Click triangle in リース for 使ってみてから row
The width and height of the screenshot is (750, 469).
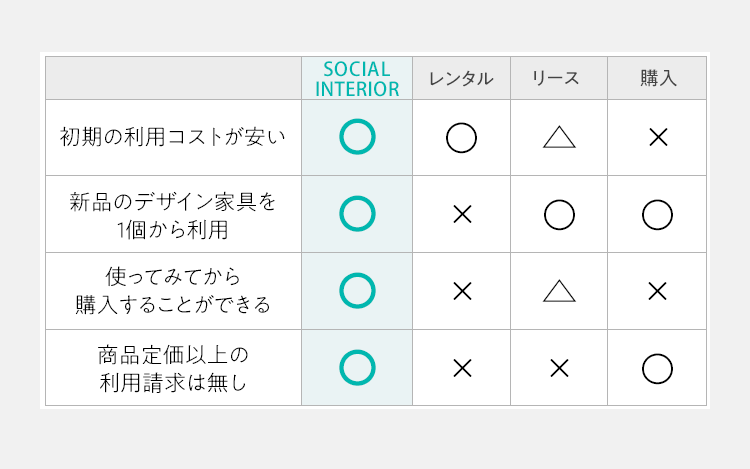[559, 291]
